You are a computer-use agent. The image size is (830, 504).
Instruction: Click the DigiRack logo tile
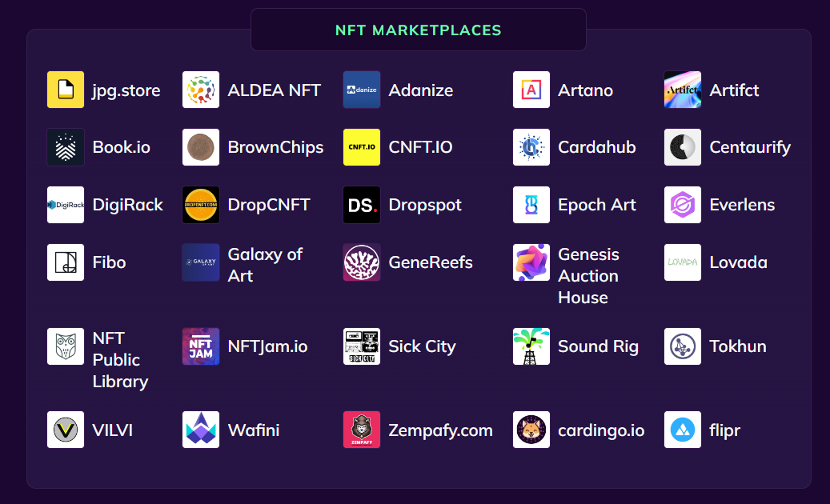click(x=66, y=205)
